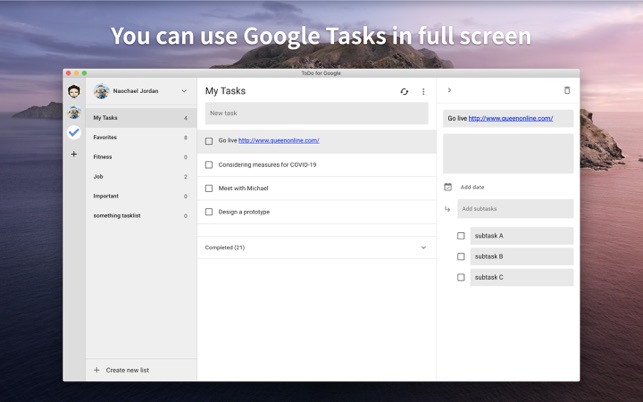Viewport: 643px width, 402px height.
Task: Check off the Go live task
Action: [x=209, y=141]
